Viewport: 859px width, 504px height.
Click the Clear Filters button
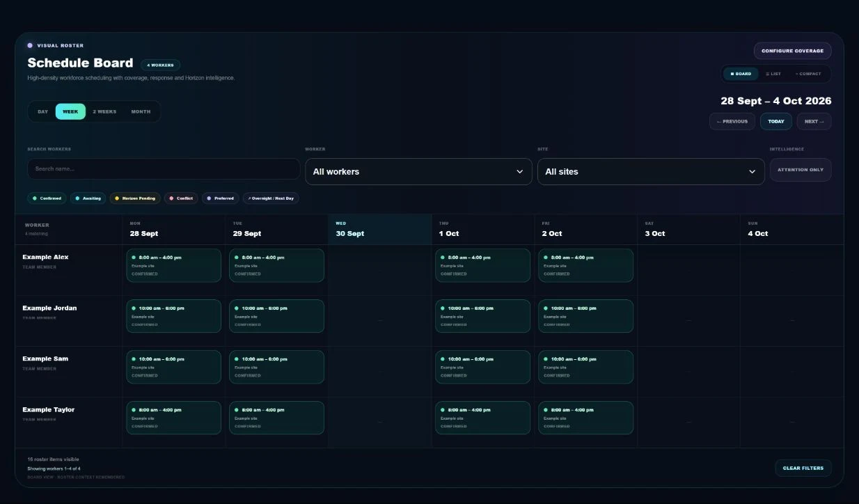[803, 468]
